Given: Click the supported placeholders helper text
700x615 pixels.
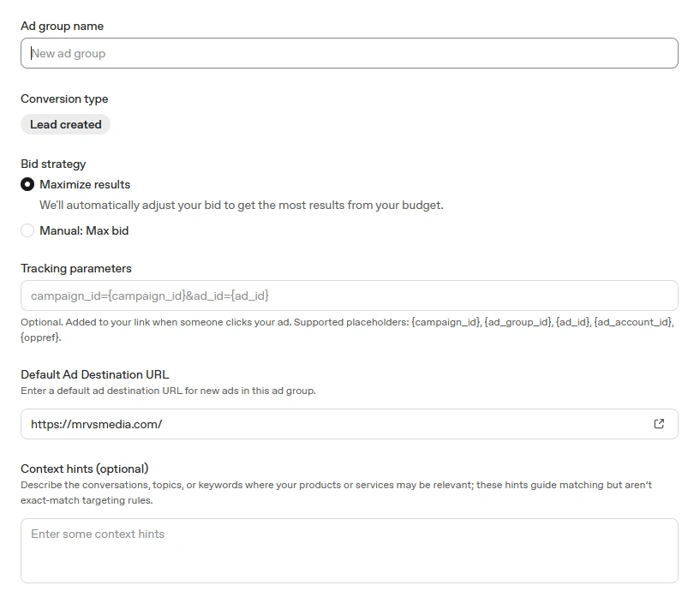Looking at the screenshot, I should [347, 330].
